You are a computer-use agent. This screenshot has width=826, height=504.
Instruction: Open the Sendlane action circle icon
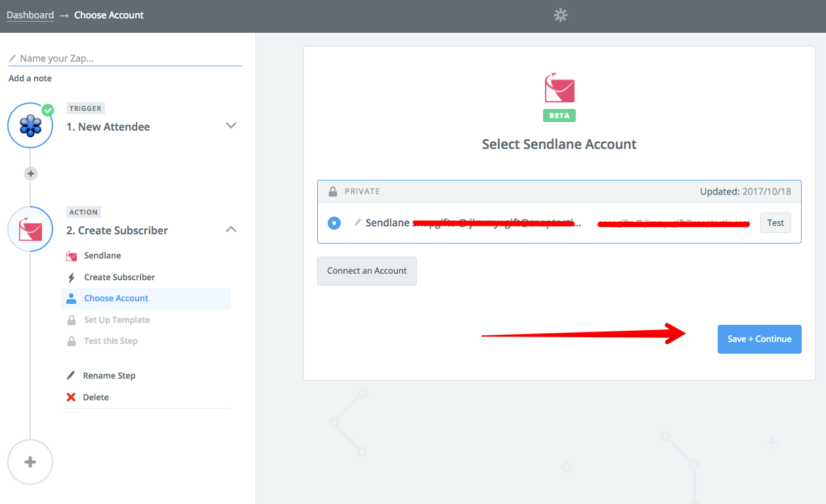tap(30, 229)
